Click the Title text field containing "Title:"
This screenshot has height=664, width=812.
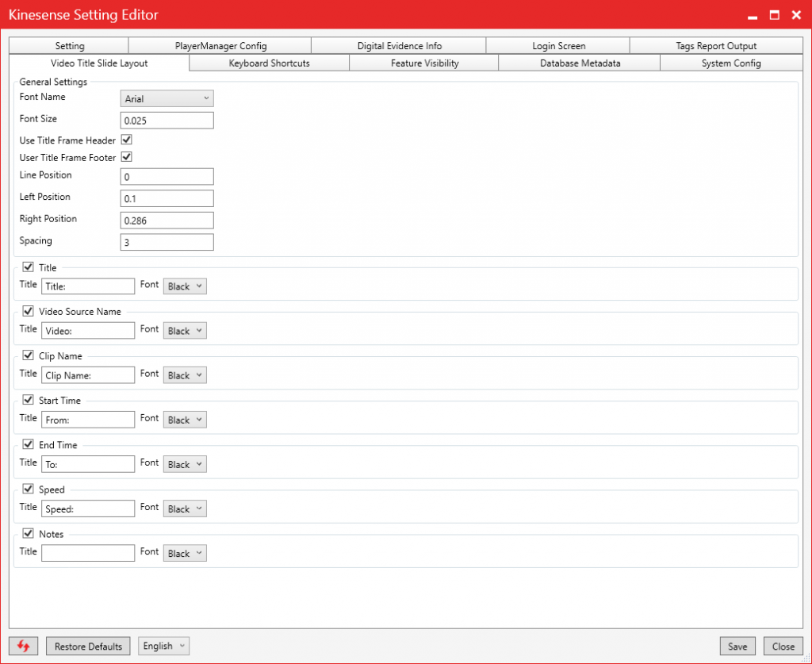pos(88,286)
